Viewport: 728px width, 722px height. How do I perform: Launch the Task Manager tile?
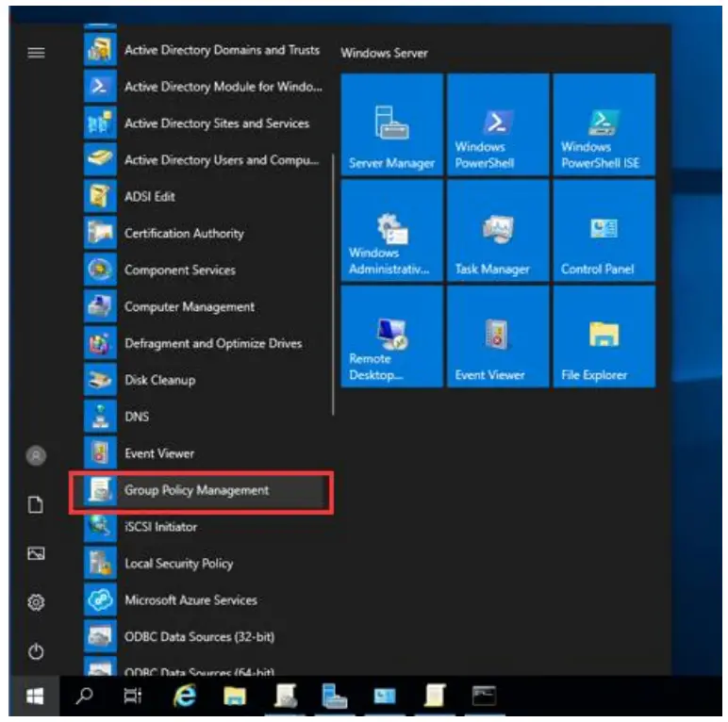click(x=498, y=231)
